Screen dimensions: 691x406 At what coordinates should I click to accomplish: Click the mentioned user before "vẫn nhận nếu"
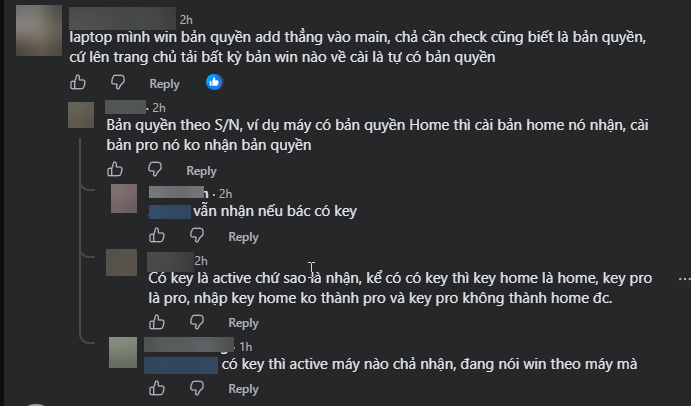click(170, 212)
